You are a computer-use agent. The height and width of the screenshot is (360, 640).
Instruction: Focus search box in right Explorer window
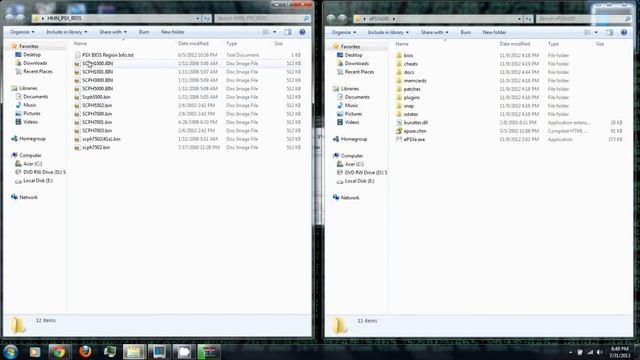click(x=584, y=19)
